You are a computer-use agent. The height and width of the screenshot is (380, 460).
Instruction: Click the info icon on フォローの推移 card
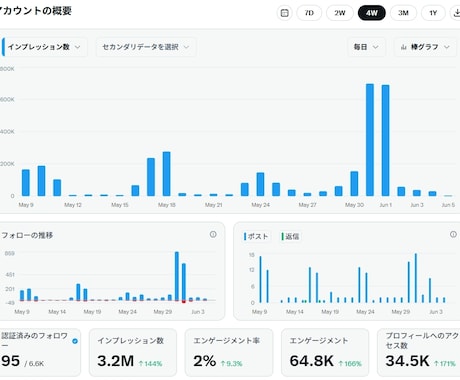(213, 234)
